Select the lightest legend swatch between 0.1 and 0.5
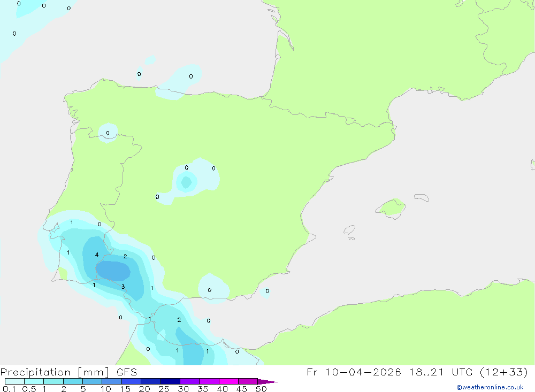Viewport: 535px width, 392px height. pyautogui.click(x=14, y=381)
